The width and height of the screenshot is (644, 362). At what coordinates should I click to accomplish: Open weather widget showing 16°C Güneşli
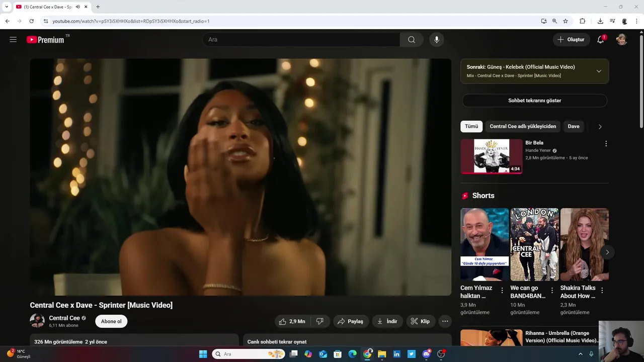click(19, 354)
